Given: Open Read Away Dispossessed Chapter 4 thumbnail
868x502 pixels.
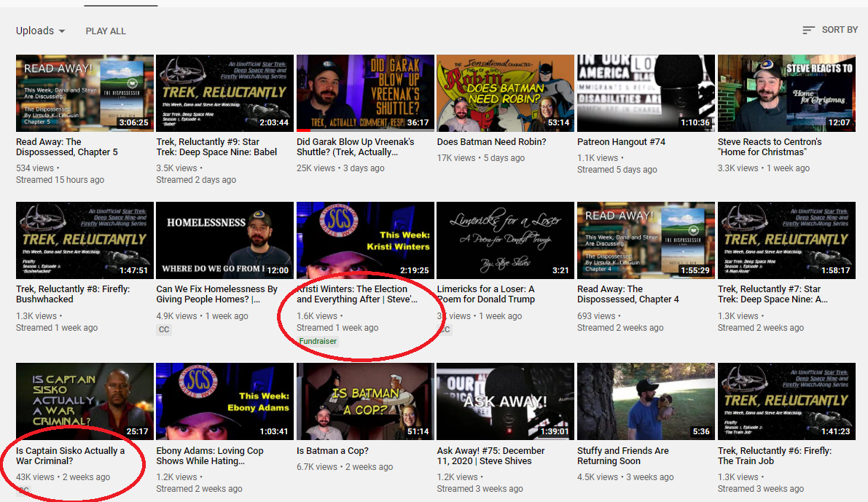Looking at the screenshot, I should [646, 240].
